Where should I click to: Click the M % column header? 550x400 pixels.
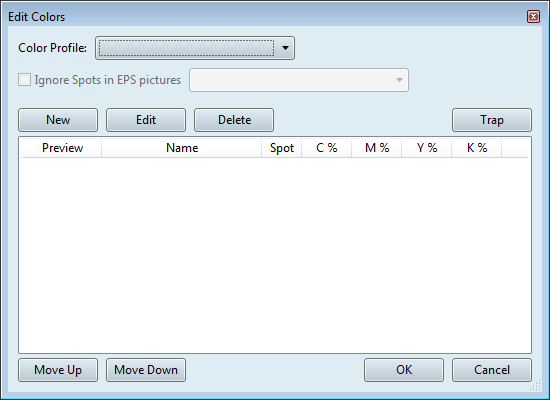coord(377,148)
